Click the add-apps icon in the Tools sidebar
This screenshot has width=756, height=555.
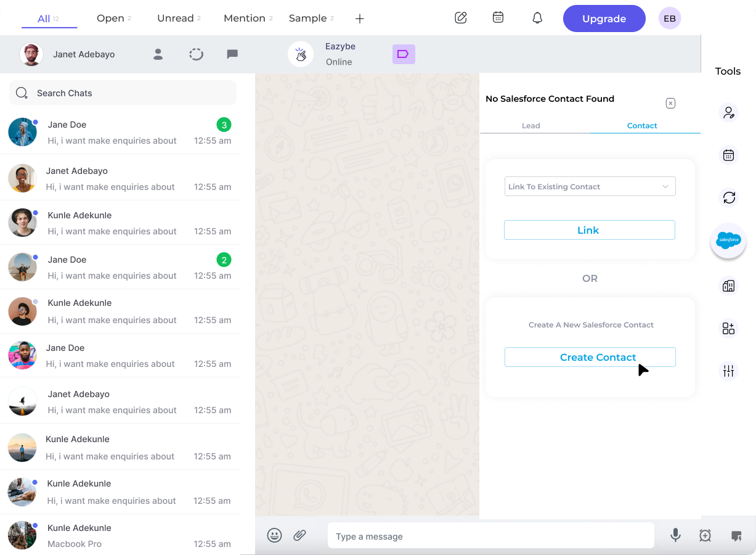click(x=728, y=328)
